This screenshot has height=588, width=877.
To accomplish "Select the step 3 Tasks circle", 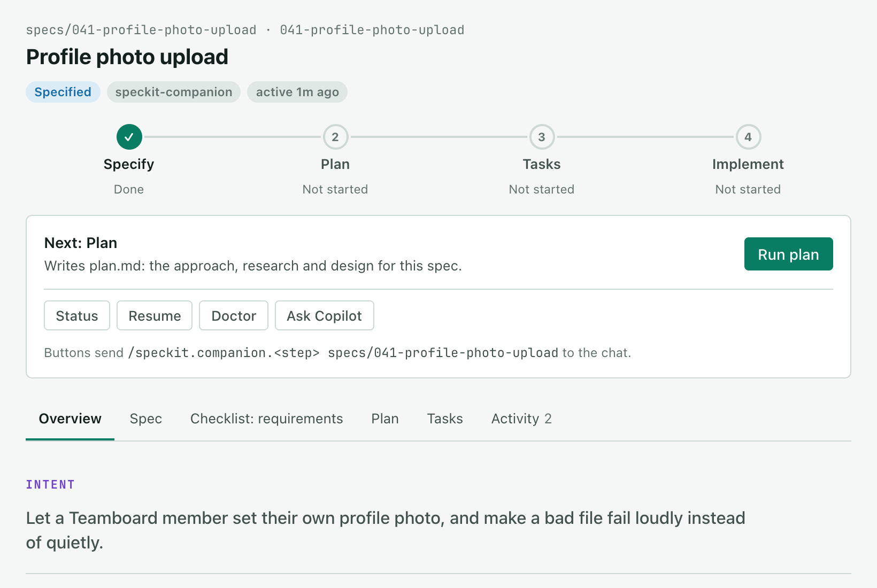I will [542, 137].
